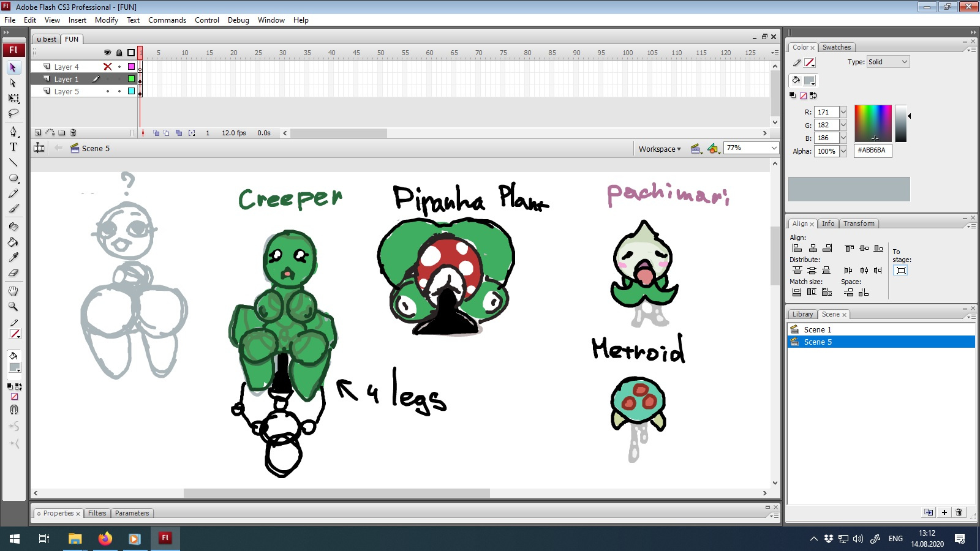Viewport: 980px width, 551px height.
Task: Activate the Eraser tool
Action: click(13, 272)
